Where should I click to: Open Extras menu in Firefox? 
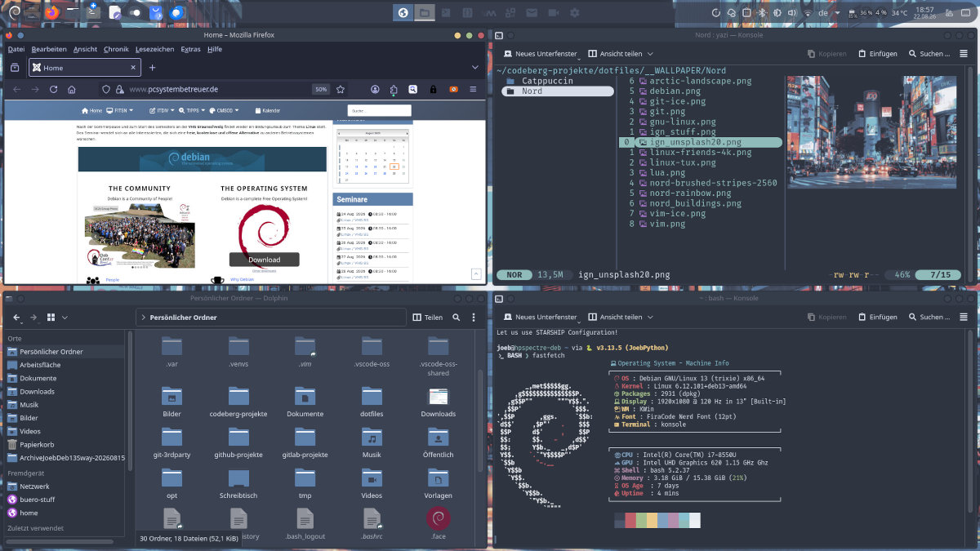point(190,49)
